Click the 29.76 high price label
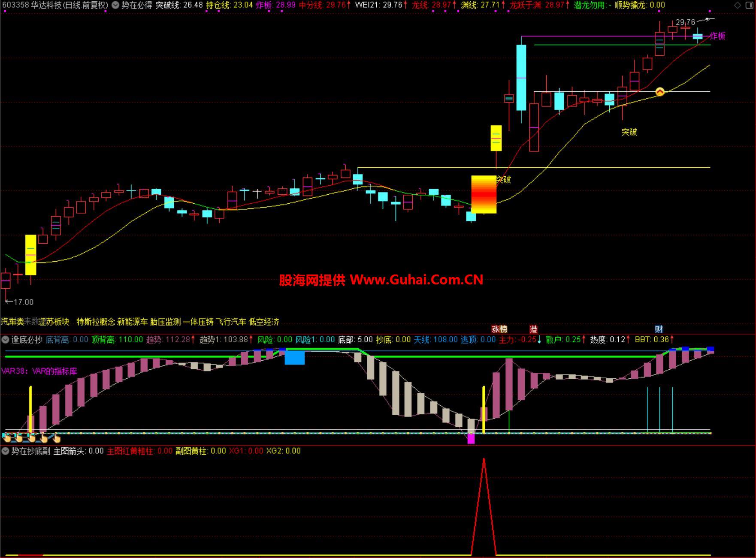This screenshot has width=756, height=558. (685, 22)
